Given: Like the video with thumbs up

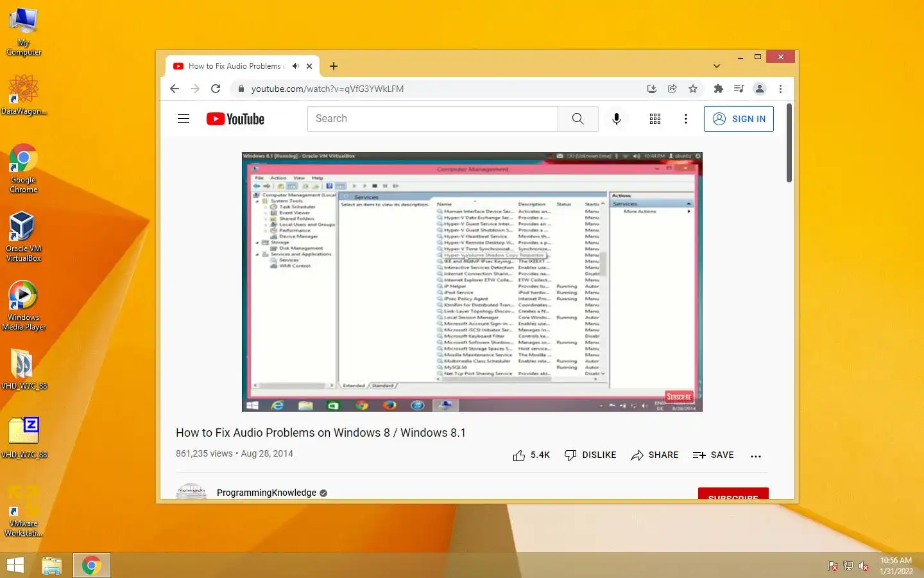Looking at the screenshot, I should pyautogui.click(x=531, y=455).
